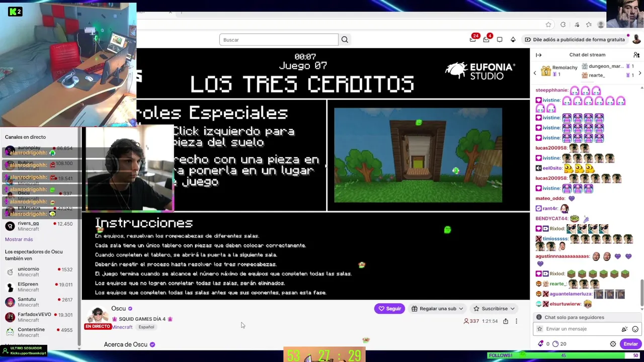Open the browser extensions puzzle icon
Image resolution: width=644 pixels, height=362 pixels.
(563, 25)
